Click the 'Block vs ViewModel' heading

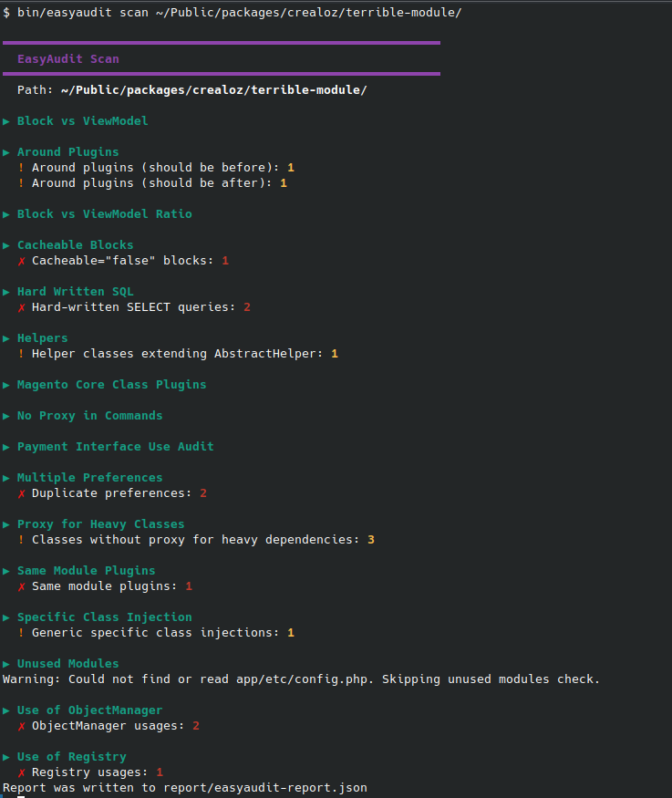click(x=83, y=121)
